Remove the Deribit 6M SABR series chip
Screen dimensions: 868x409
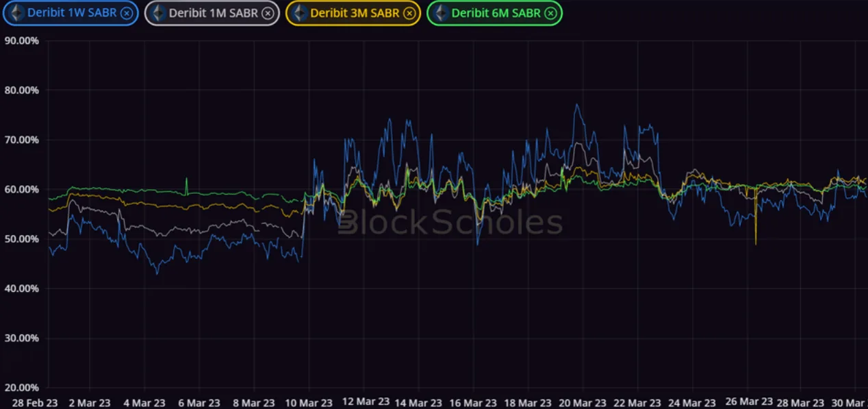click(550, 13)
